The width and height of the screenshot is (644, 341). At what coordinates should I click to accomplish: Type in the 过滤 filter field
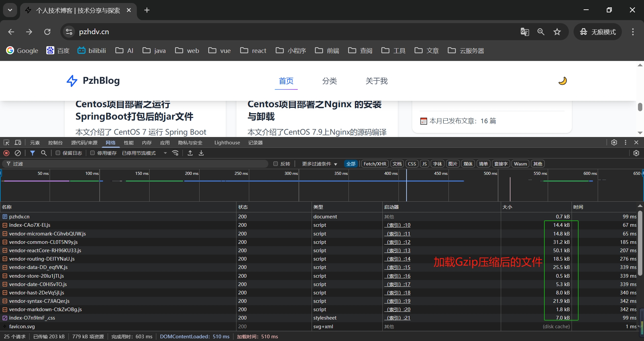134,164
